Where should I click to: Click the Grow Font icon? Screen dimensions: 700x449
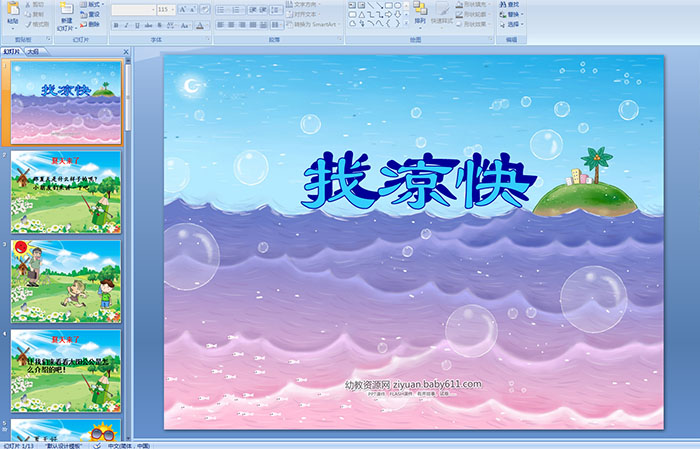pyautogui.click(x=183, y=9)
